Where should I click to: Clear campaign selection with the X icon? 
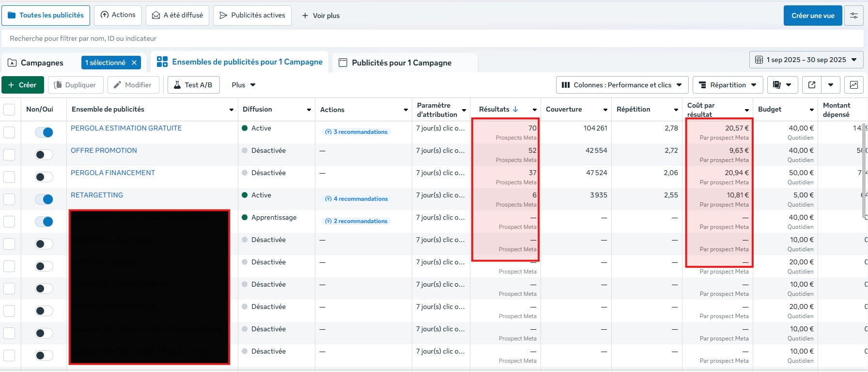[134, 63]
